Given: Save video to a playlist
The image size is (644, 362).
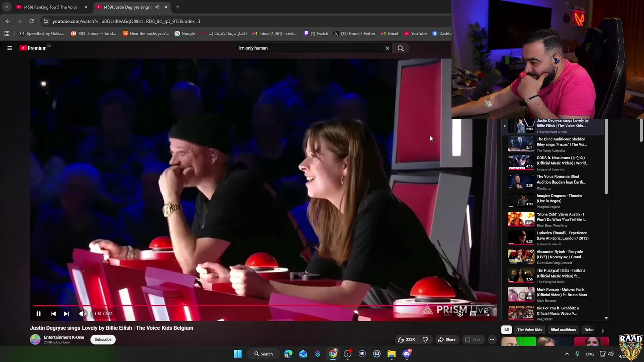Looking at the screenshot, I should coord(472,340).
